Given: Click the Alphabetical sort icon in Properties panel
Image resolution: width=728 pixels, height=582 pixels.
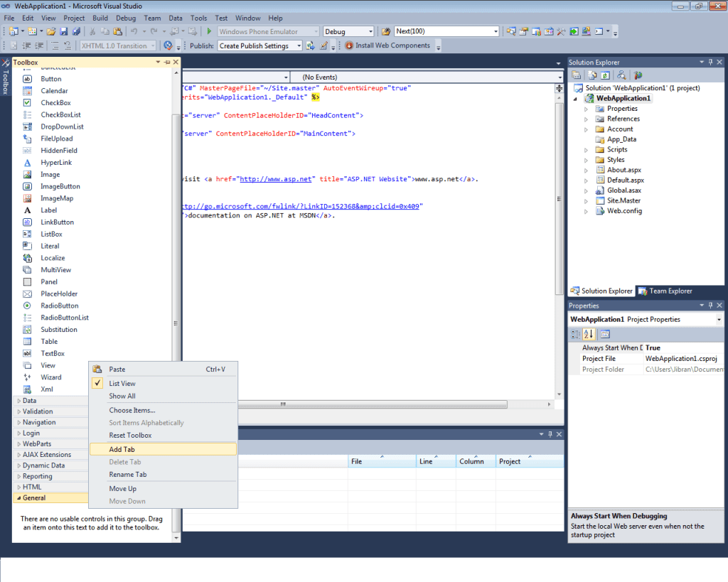Looking at the screenshot, I should click(x=589, y=334).
